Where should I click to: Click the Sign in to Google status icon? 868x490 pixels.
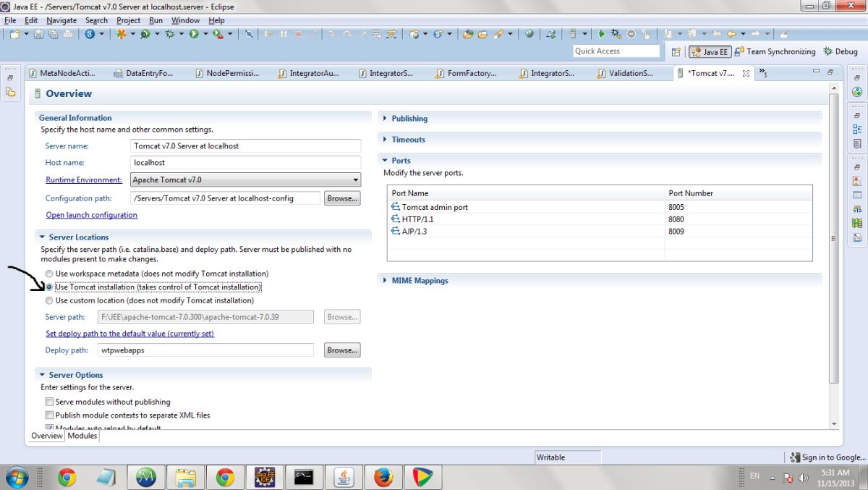pyautogui.click(x=796, y=457)
